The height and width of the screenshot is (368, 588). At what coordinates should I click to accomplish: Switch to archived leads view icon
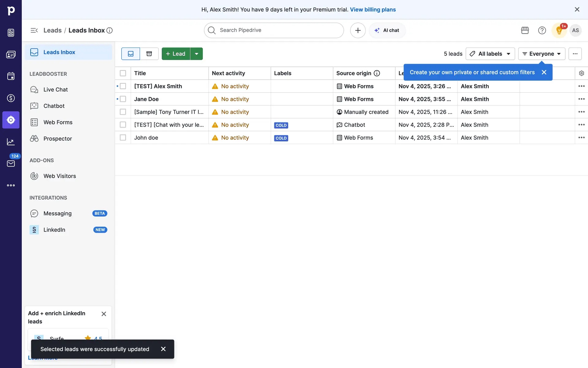coord(149,54)
